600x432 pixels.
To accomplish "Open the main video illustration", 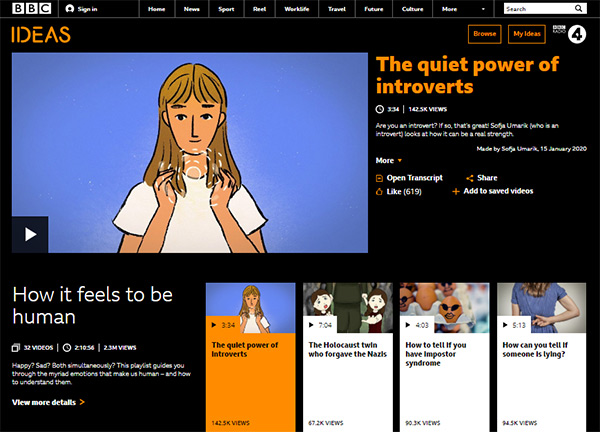I will (x=190, y=153).
